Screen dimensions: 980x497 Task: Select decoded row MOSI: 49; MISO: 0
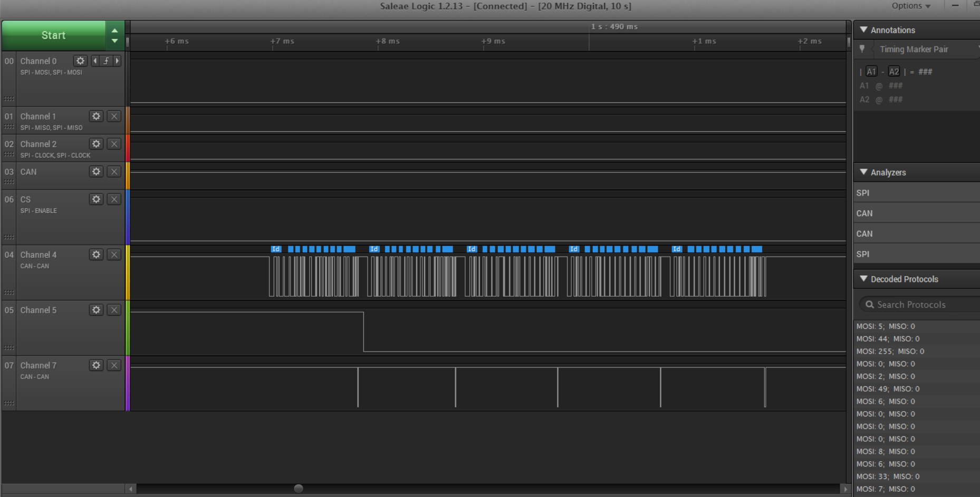pyautogui.click(x=917, y=389)
